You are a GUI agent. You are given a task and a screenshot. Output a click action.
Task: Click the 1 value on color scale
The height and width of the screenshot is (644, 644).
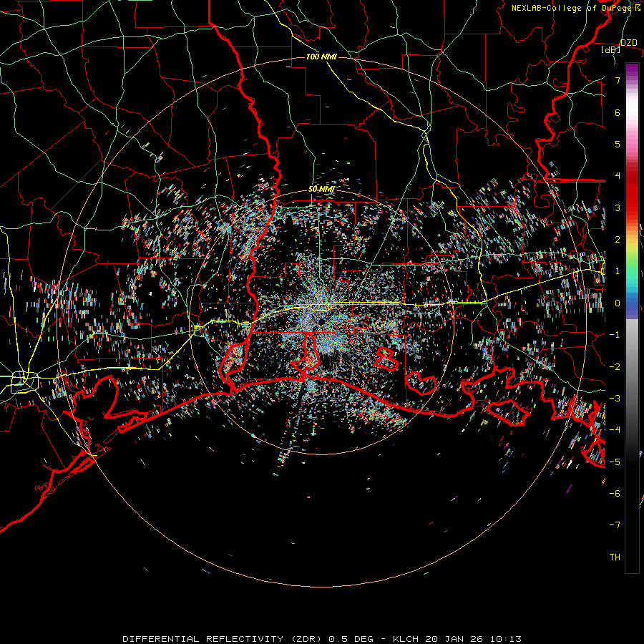click(x=618, y=271)
